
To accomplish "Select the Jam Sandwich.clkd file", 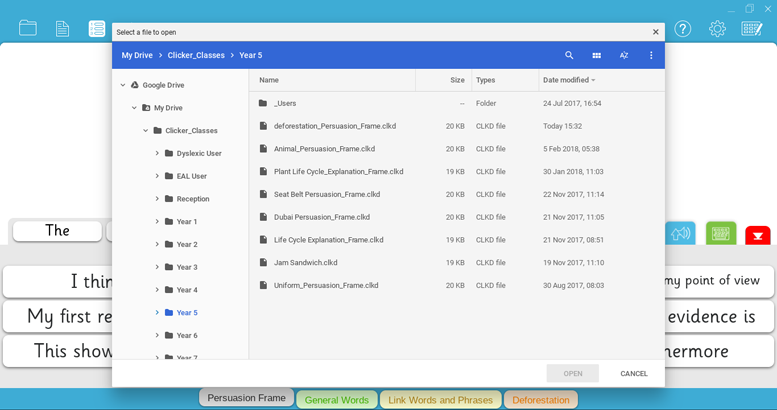I will [305, 263].
